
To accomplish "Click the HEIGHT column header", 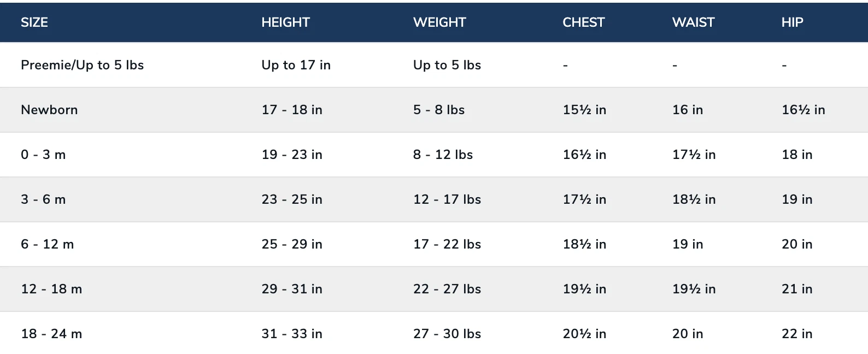I will [x=285, y=22].
